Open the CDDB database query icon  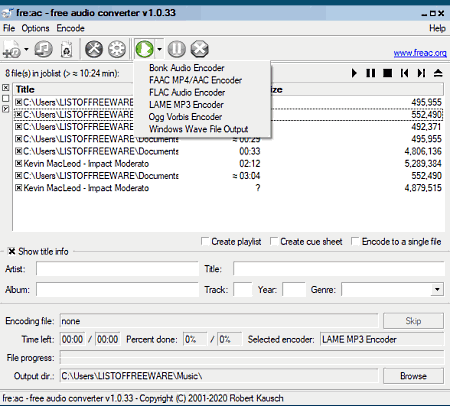tap(66, 49)
